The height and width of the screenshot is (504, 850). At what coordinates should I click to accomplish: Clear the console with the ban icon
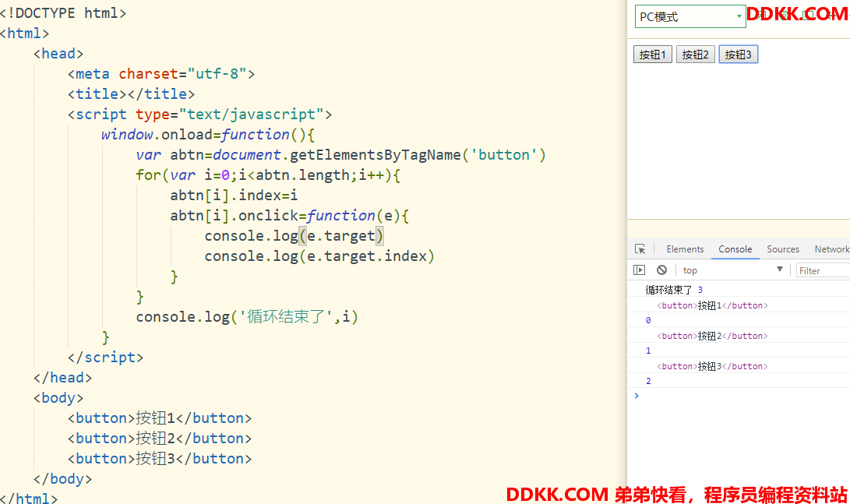pos(662,270)
